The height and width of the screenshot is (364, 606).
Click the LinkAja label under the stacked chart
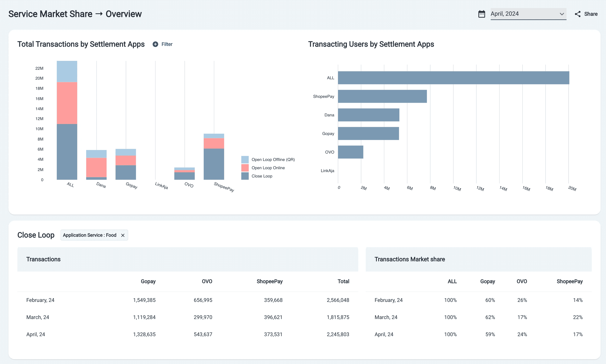(x=161, y=186)
